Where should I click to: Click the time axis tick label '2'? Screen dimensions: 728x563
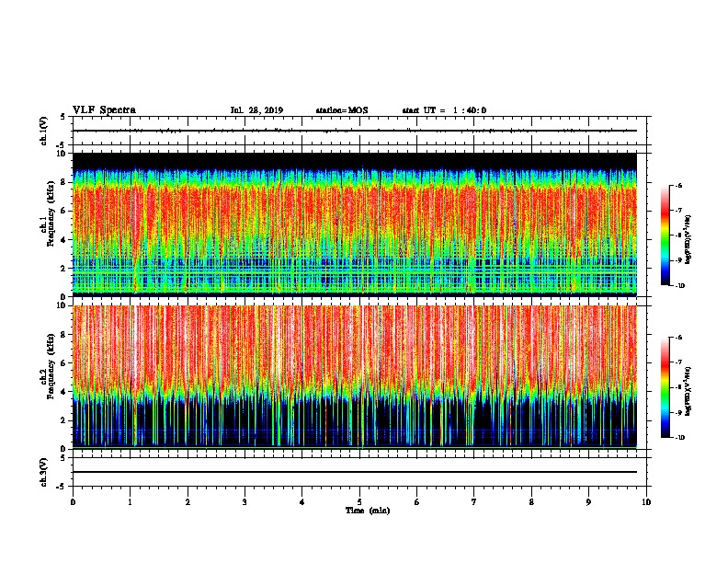(x=188, y=502)
